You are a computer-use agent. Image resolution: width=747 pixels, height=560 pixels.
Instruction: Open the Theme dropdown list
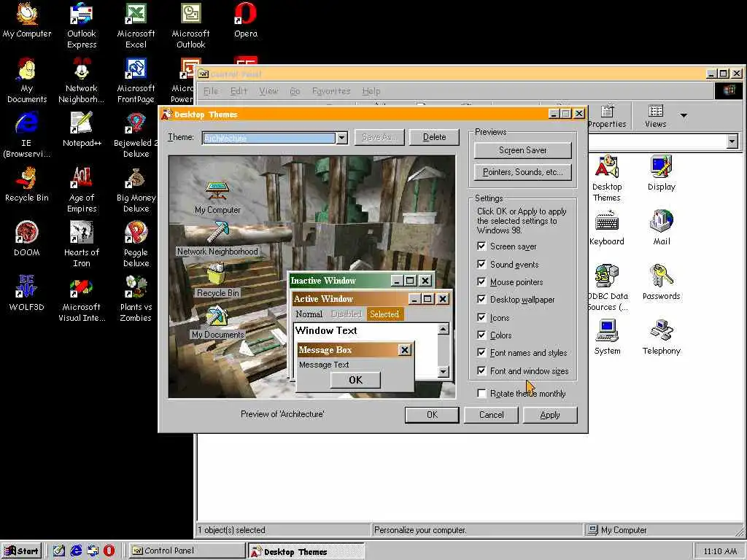click(341, 138)
